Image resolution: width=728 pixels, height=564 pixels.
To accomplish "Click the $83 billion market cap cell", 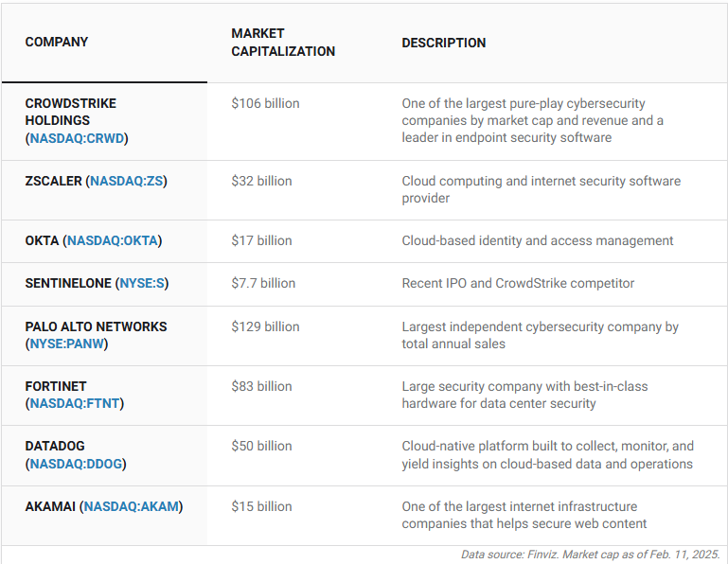I will click(x=262, y=386).
